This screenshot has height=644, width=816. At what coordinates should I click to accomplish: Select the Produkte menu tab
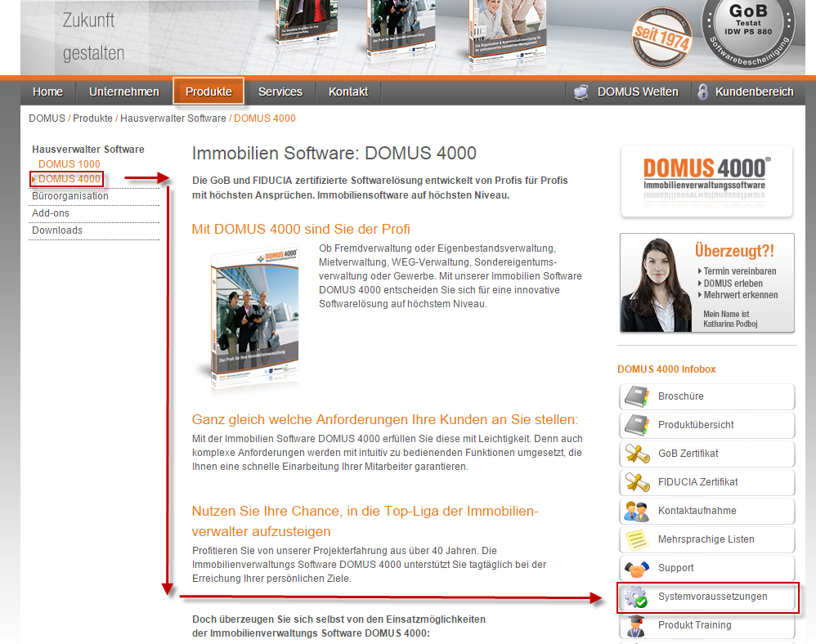click(208, 92)
